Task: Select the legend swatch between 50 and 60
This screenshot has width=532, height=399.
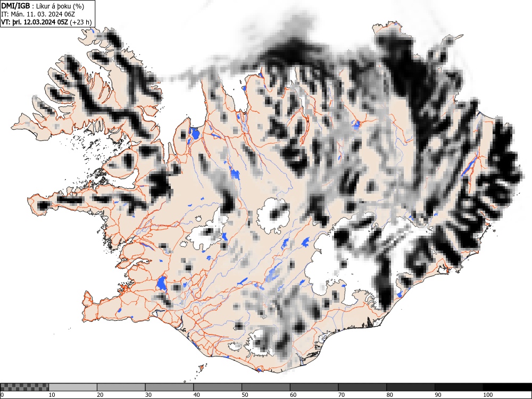Action: click(x=266, y=387)
